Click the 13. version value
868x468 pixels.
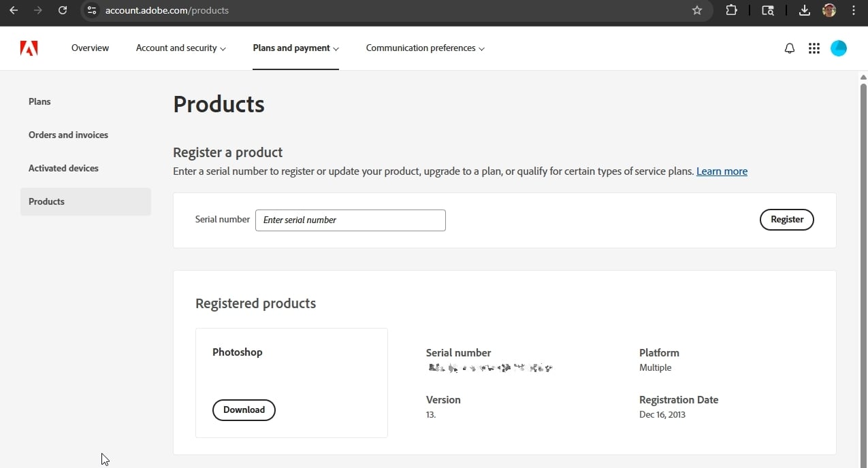431,414
